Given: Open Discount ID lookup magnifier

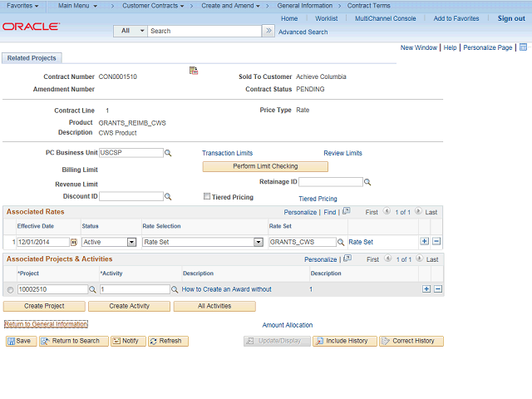Looking at the screenshot, I should click(168, 196).
